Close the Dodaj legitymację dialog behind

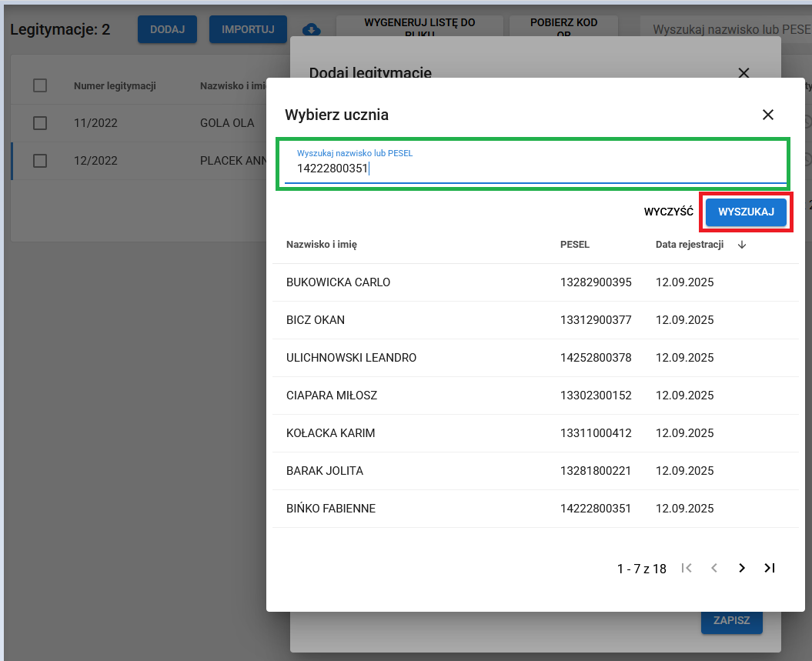[x=743, y=72]
